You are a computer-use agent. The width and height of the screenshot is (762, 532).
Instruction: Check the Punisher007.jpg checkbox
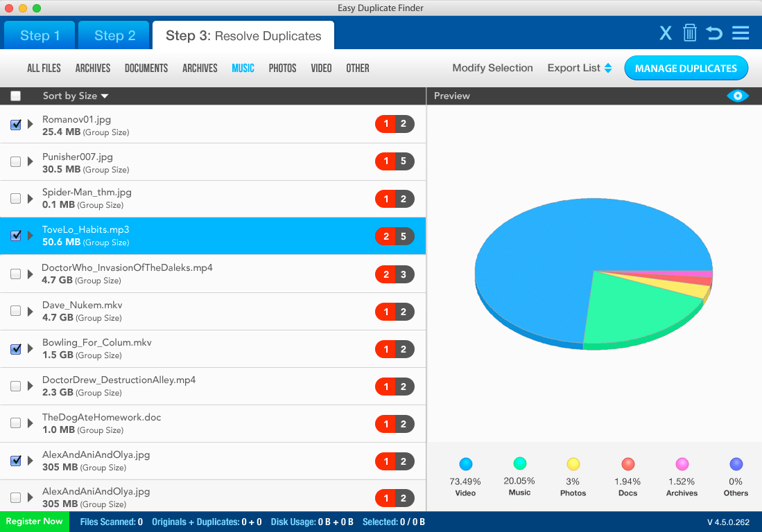tap(16, 161)
